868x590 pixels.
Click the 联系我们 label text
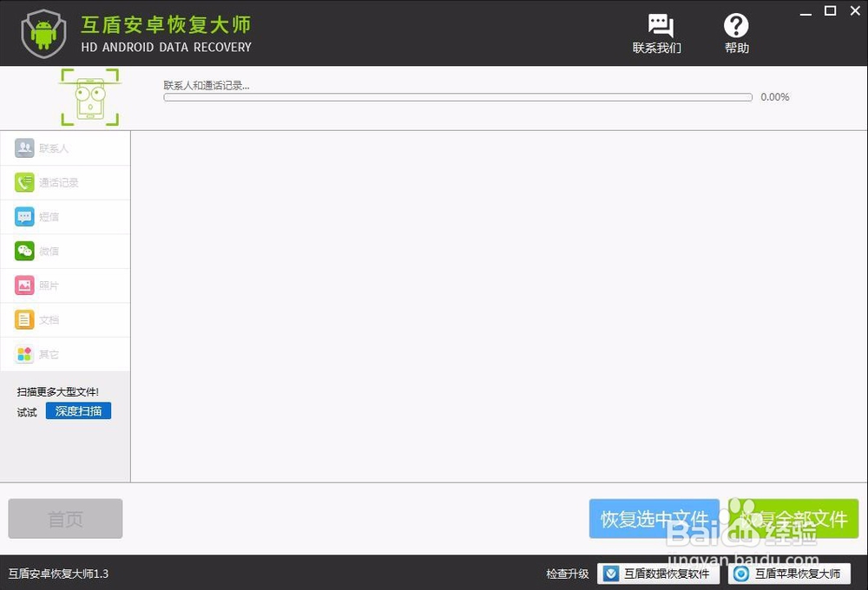[657, 48]
